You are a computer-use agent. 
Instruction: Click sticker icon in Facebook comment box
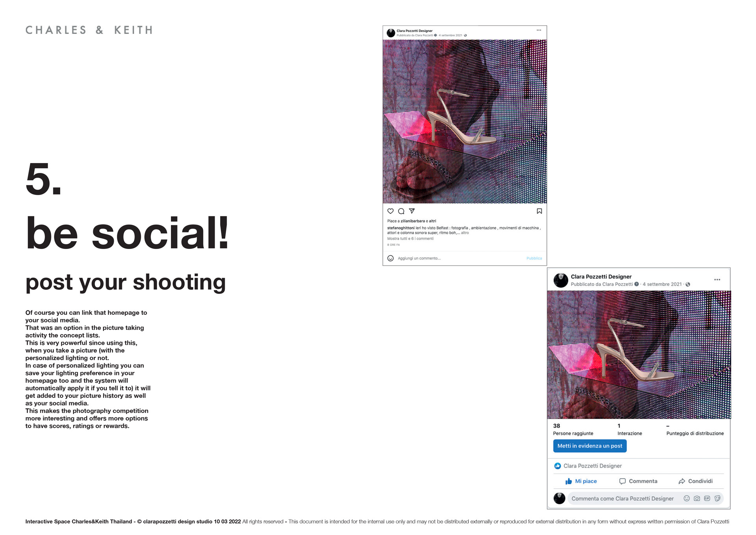coord(717,498)
